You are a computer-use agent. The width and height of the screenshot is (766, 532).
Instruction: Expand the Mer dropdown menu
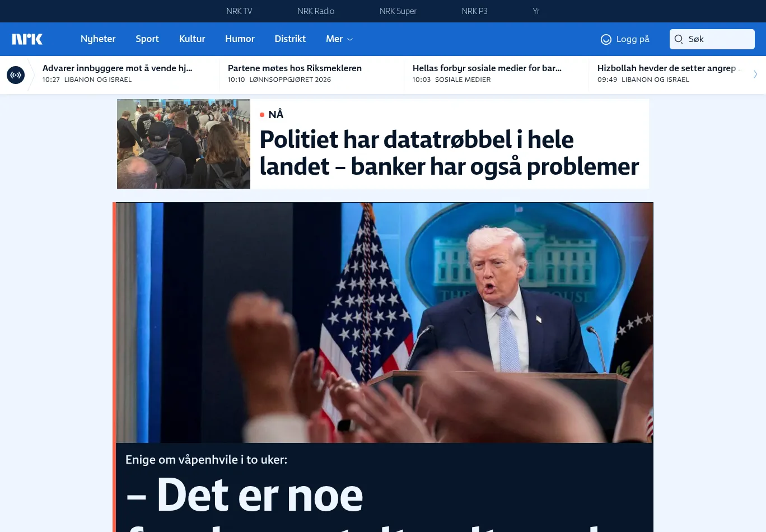[339, 39]
